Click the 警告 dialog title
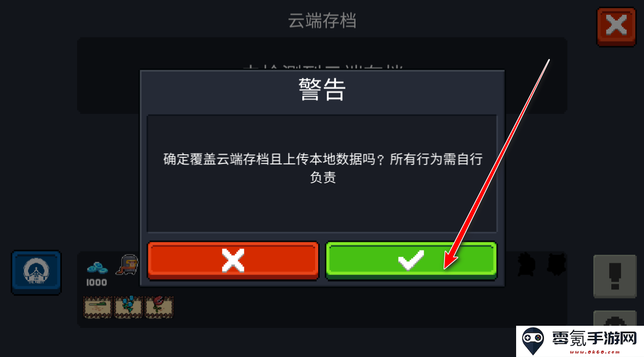 tap(322, 90)
